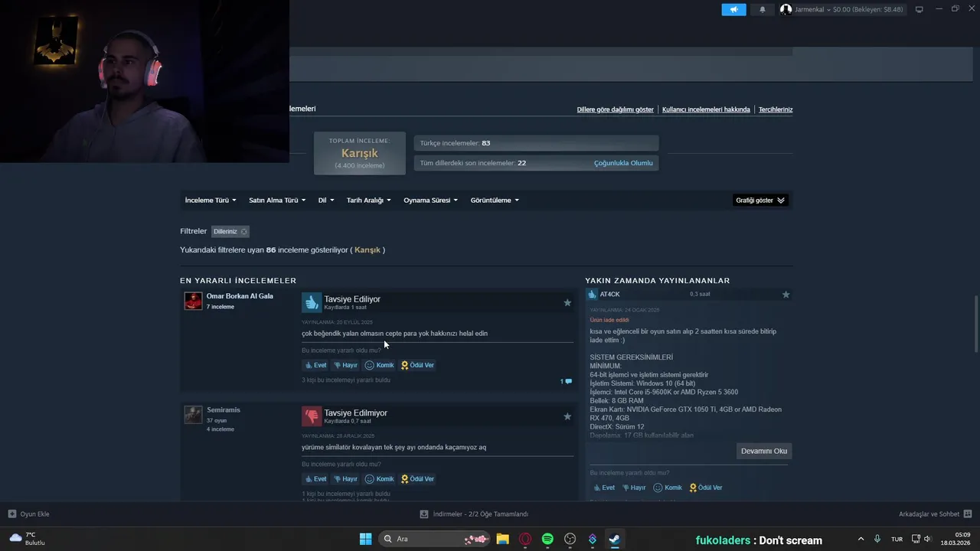This screenshot has width=980, height=551.
Task: Click the Tavsiye Ediliyor thumbs-up icon
Action: tap(312, 302)
